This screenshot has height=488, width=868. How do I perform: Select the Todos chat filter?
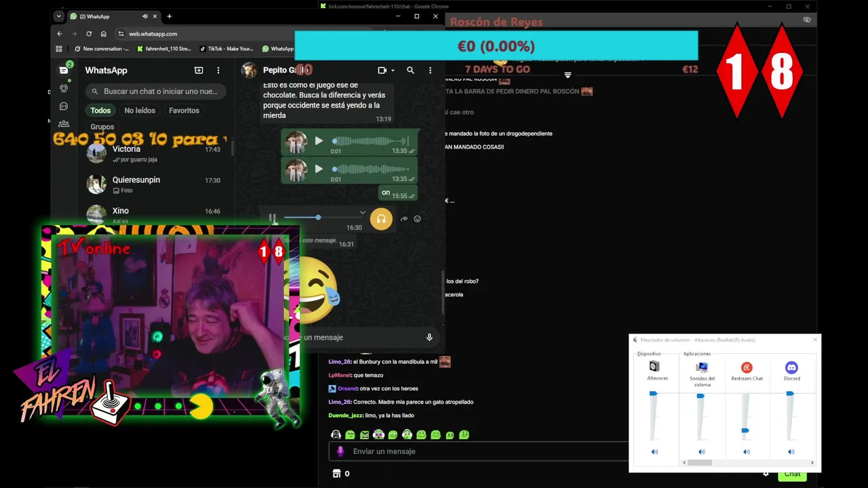(100, 110)
